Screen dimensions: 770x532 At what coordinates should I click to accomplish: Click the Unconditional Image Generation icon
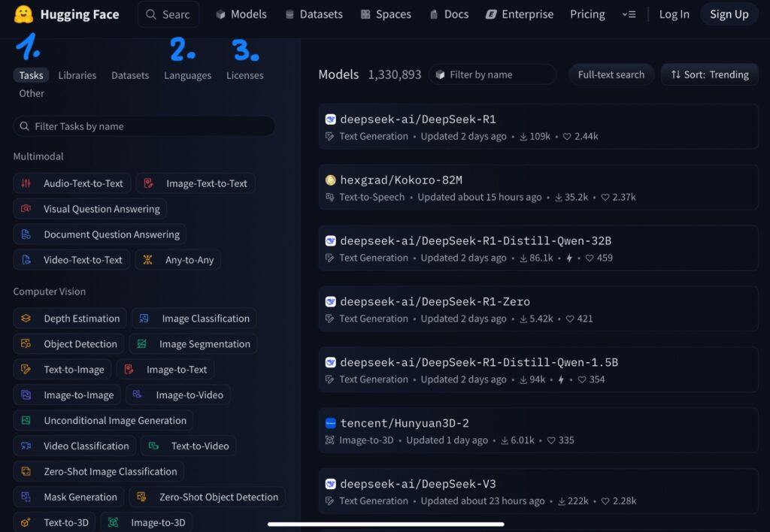tap(26, 421)
